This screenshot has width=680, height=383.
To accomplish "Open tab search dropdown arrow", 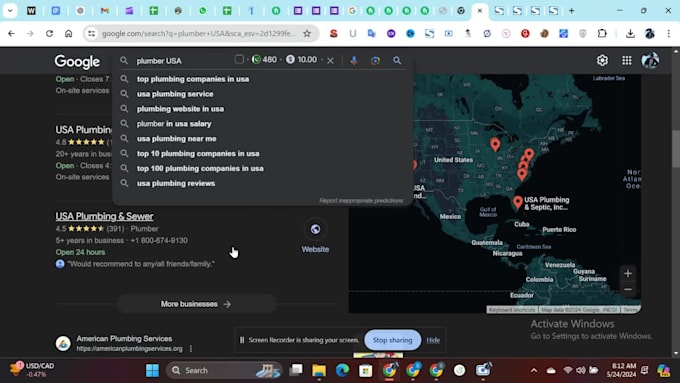I will (10, 11).
